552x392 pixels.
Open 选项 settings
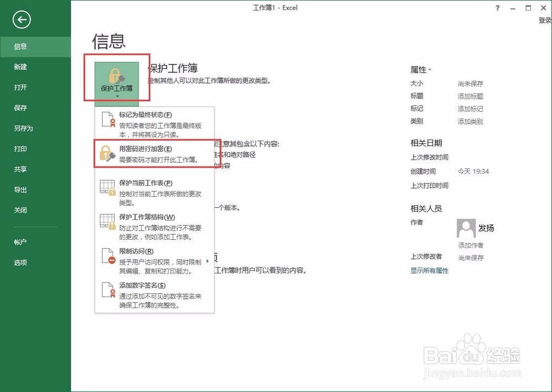[35, 262]
